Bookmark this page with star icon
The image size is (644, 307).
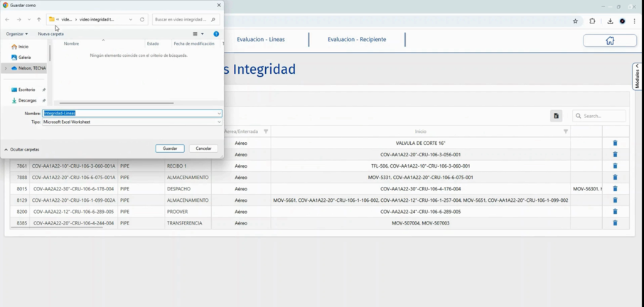pyautogui.click(x=575, y=21)
